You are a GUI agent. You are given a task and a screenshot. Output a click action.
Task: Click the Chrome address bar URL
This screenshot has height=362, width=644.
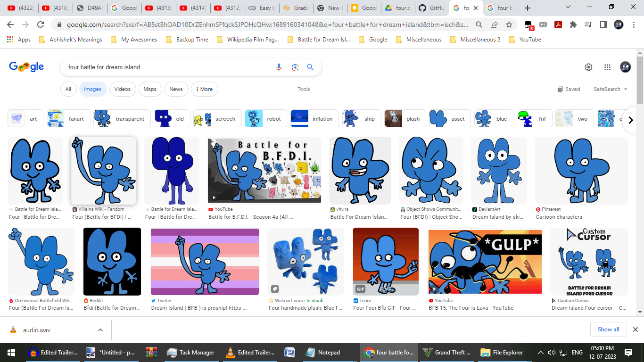pos(268,25)
